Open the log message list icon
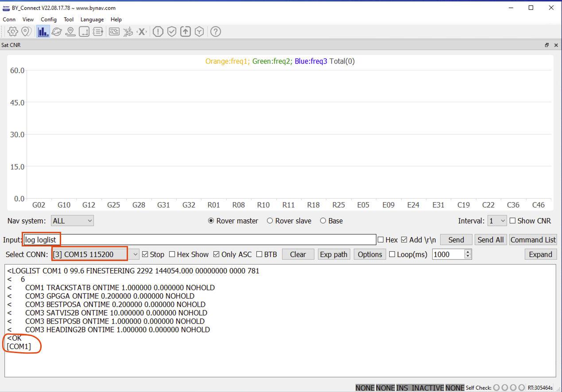The image size is (562, 392). point(98,31)
